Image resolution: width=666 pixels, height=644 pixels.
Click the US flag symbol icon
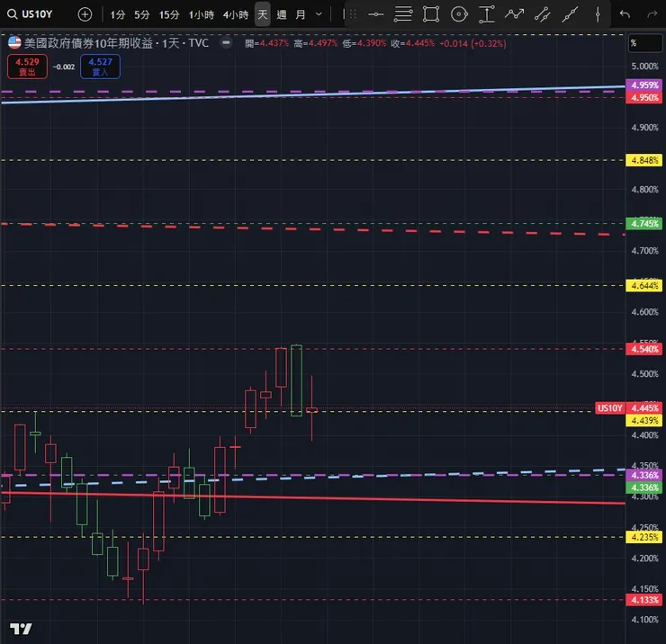click(14, 43)
